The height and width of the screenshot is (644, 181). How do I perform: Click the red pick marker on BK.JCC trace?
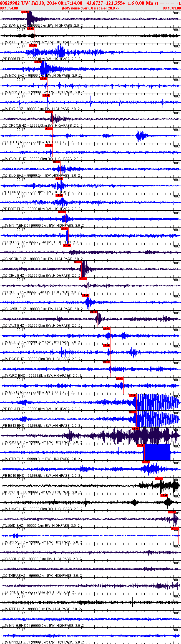(x=159, y=479)
